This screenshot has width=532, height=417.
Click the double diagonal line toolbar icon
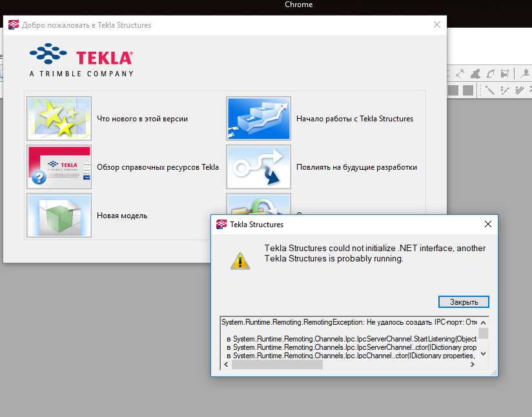pos(520,90)
